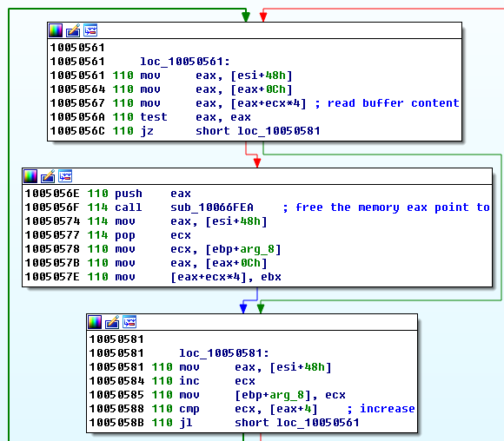
Task: Click edit comment pencil icon in loc_10050561 block
Action: click(73, 30)
